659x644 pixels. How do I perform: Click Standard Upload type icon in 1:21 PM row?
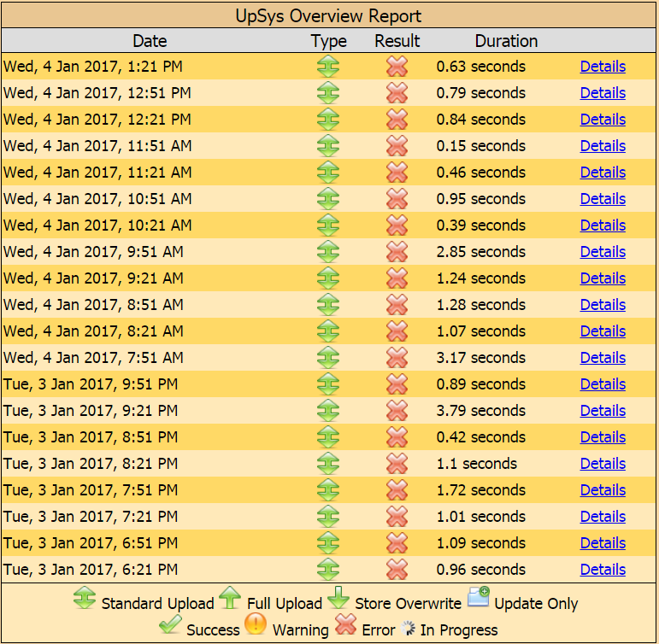click(328, 67)
